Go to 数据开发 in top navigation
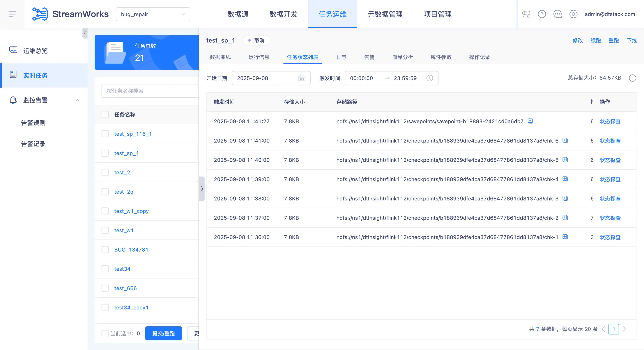The image size is (644, 350). tap(283, 14)
